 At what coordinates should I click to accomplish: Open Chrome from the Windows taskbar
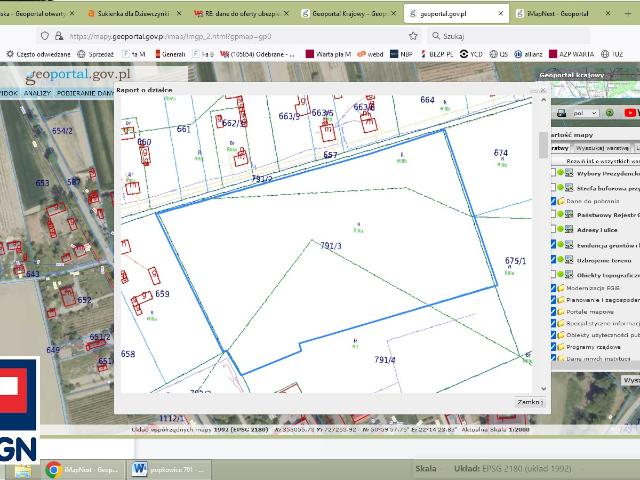[53, 468]
